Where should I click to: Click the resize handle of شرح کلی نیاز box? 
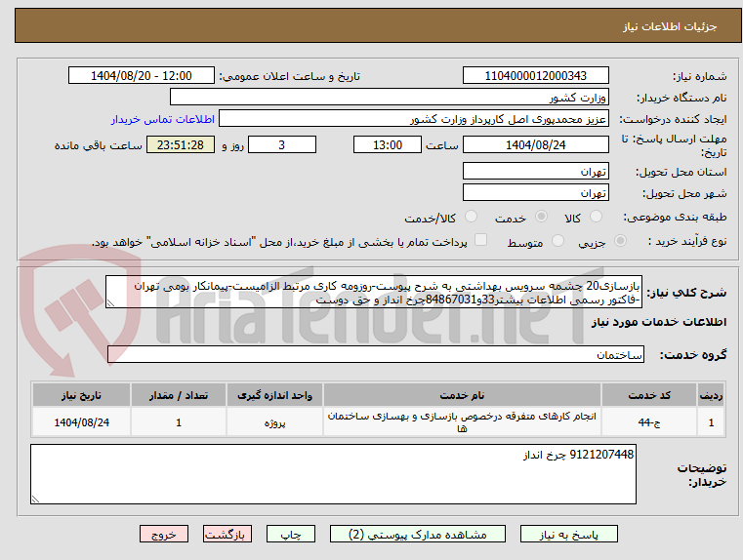click(110, 303)
